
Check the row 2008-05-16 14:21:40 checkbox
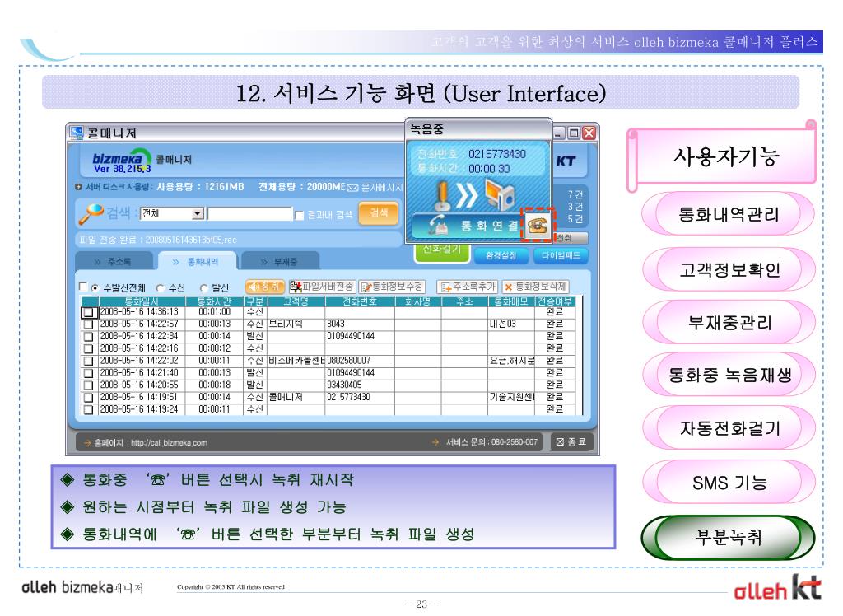[89, 373]
